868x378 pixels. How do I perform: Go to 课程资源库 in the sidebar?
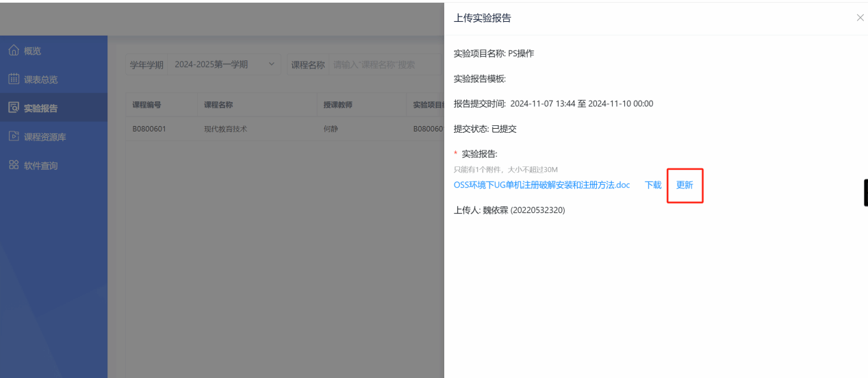pos(45,137)
